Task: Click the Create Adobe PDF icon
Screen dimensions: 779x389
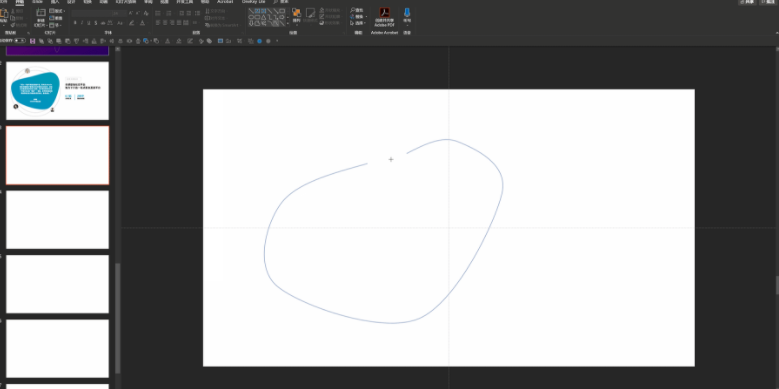Action: coord(385,12)
